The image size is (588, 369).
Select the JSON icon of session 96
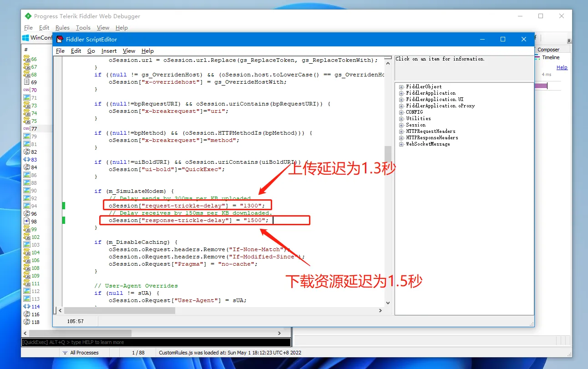(26, 214)
